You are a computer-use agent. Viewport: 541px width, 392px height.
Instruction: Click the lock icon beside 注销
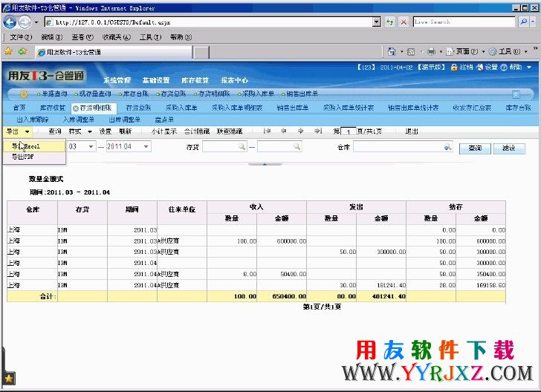[x=454, y=68]
